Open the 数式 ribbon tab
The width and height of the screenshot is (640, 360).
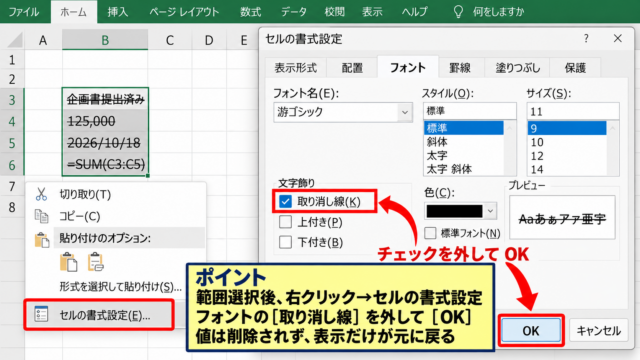coord(250,12)
